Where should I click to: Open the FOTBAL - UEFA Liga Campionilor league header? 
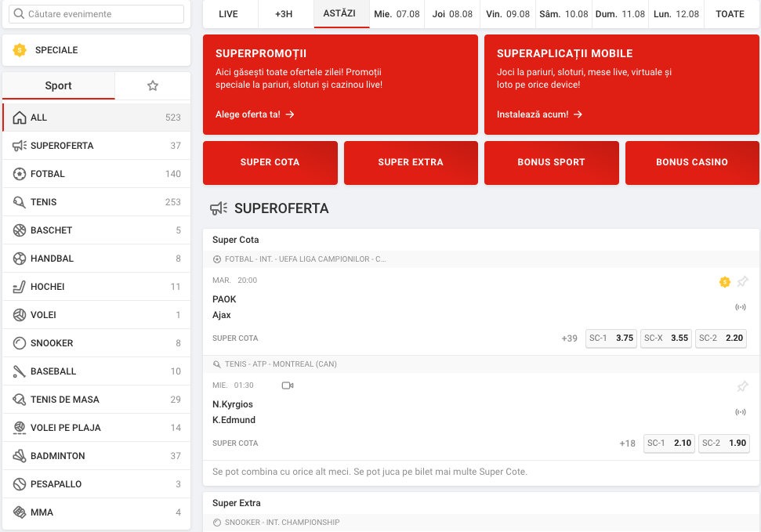click(481, 259)
